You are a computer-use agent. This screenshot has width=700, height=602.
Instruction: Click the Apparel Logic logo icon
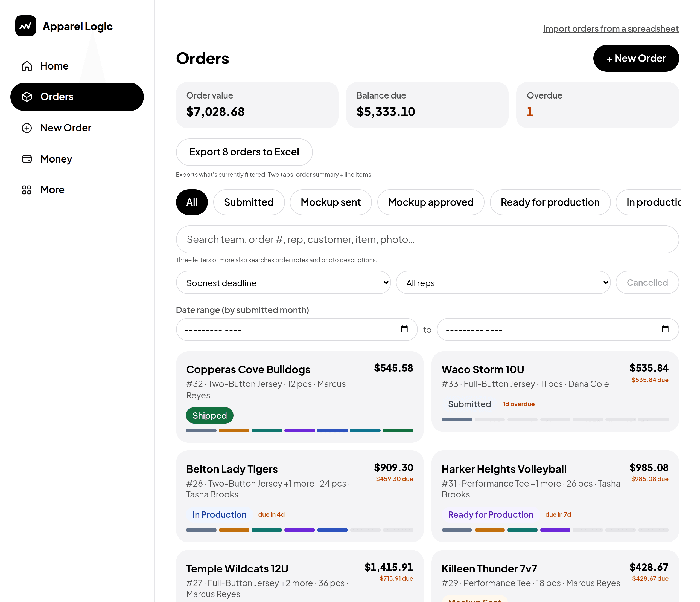click(26, 26)
